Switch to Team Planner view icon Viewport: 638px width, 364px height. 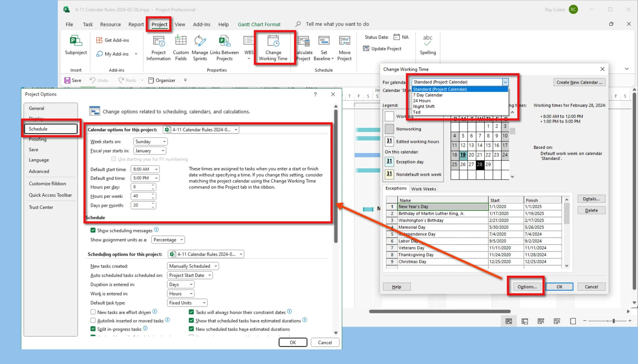tap(541, 321)
